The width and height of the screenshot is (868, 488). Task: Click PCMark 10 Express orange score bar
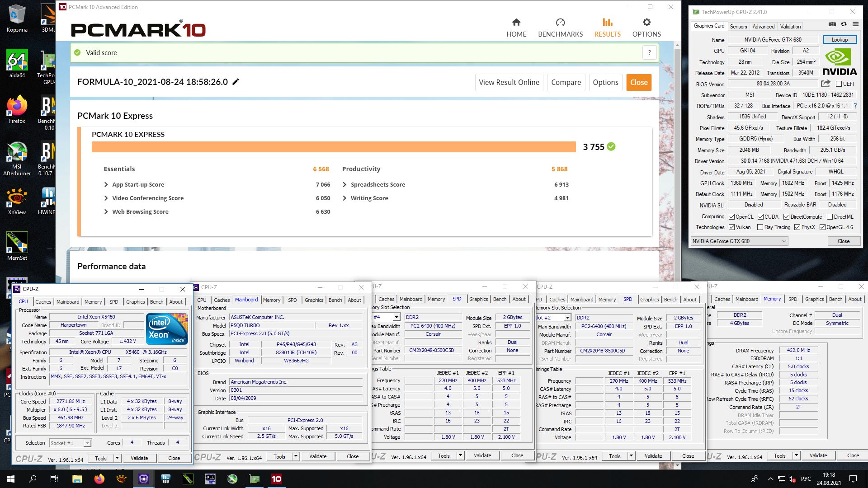coord(334,147)
